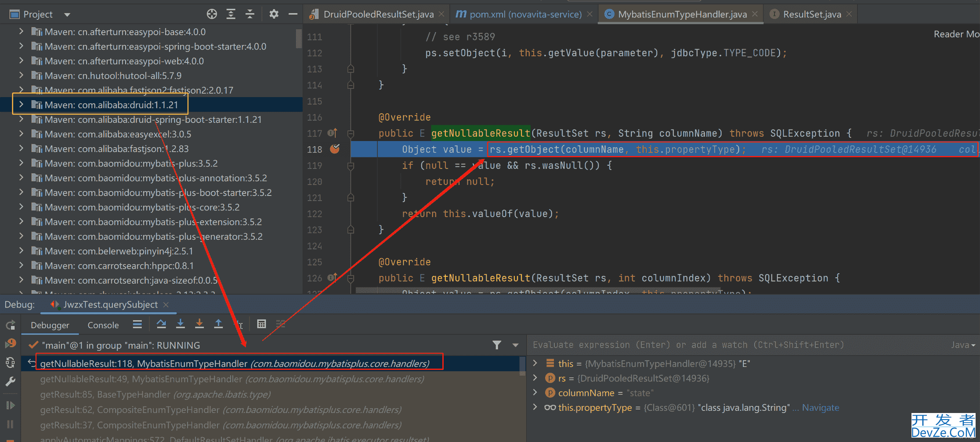Expand Maven cn.hutool:hutool-all:5.7.9 node
This screenshot has width=980, height=442.
[x=21, y=76]
